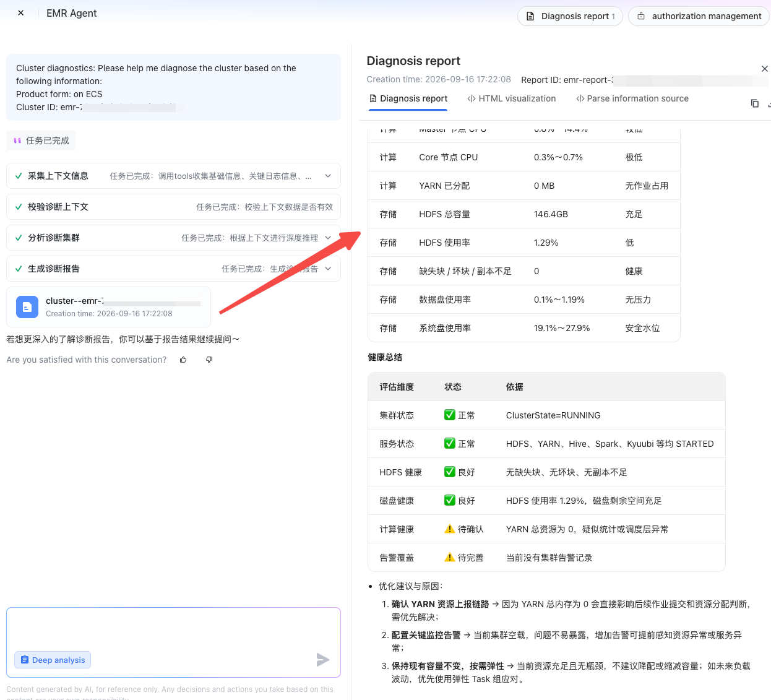Click the 健康总结 section heading

click(385, 357)
